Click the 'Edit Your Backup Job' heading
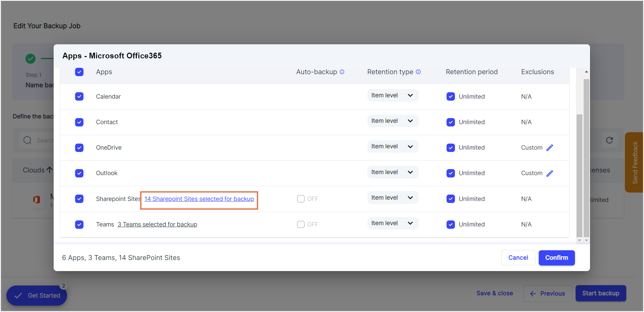 (47, 26)
